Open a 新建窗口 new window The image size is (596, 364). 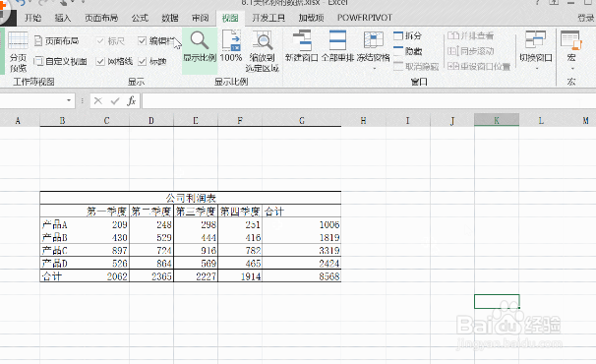[301, 47]
